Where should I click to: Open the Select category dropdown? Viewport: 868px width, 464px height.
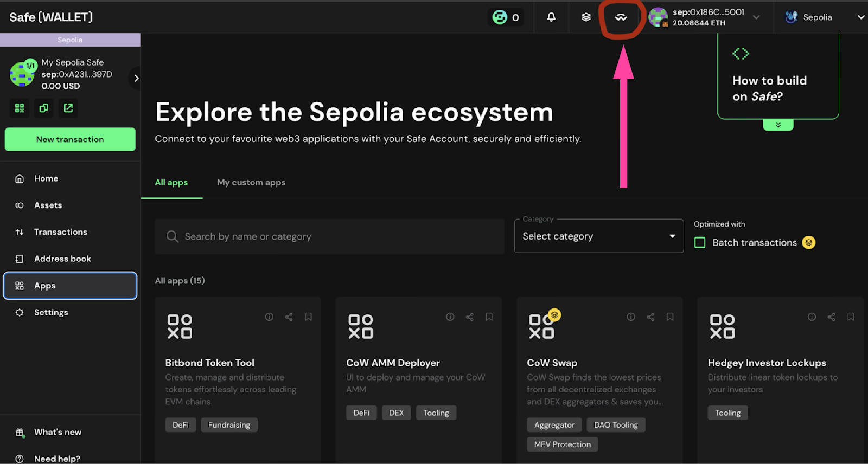pos(598,236)
